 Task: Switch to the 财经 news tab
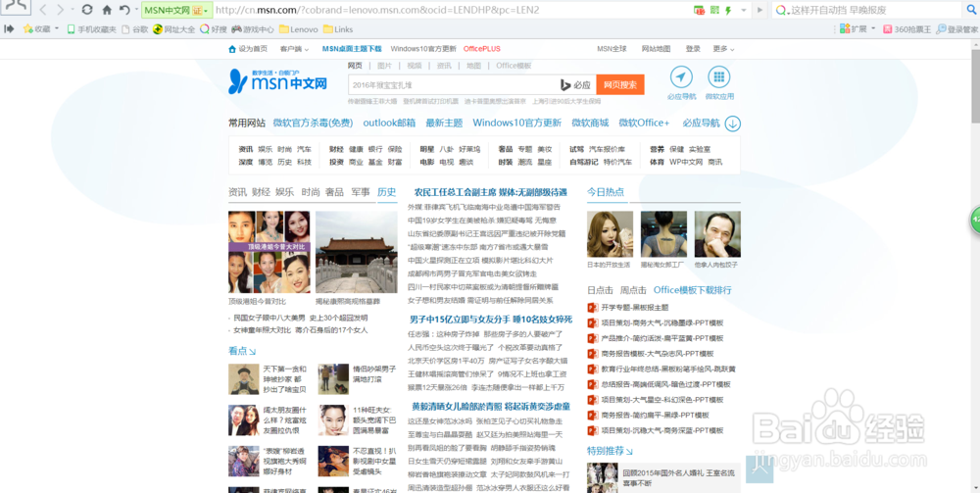[262, 192]
